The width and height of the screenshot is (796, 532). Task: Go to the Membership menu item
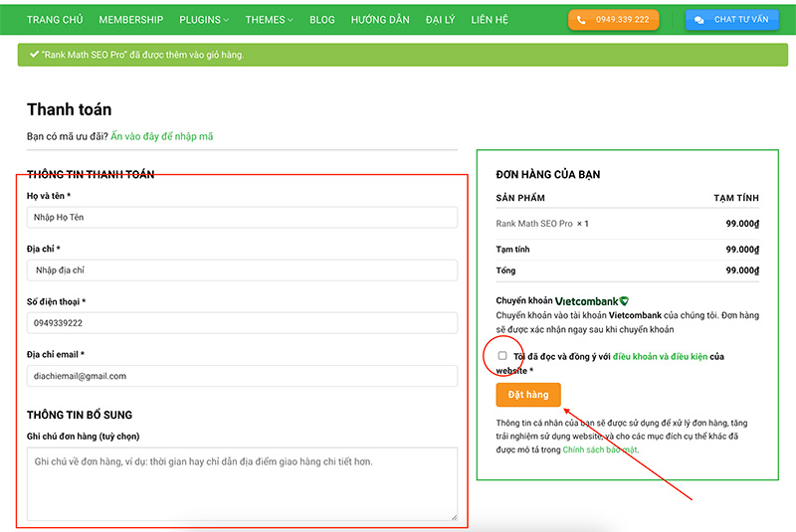click(130, 19)
